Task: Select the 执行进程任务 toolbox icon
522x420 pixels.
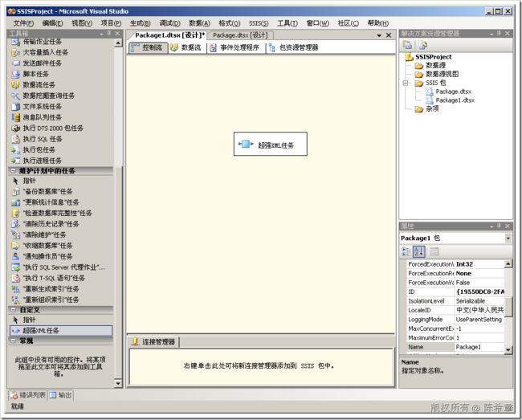Action: coord(15,161)
